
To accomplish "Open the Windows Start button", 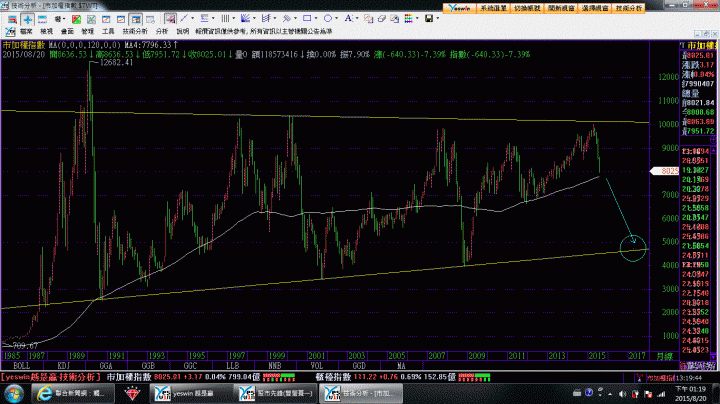I will click(x=13, y=394).
